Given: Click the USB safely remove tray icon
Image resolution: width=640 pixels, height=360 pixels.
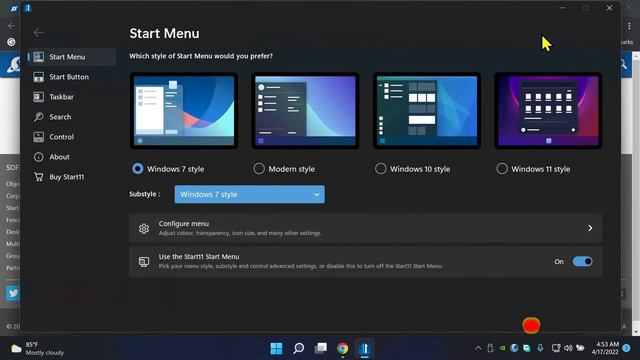Looking at the screenshot, I should (490, 348).
